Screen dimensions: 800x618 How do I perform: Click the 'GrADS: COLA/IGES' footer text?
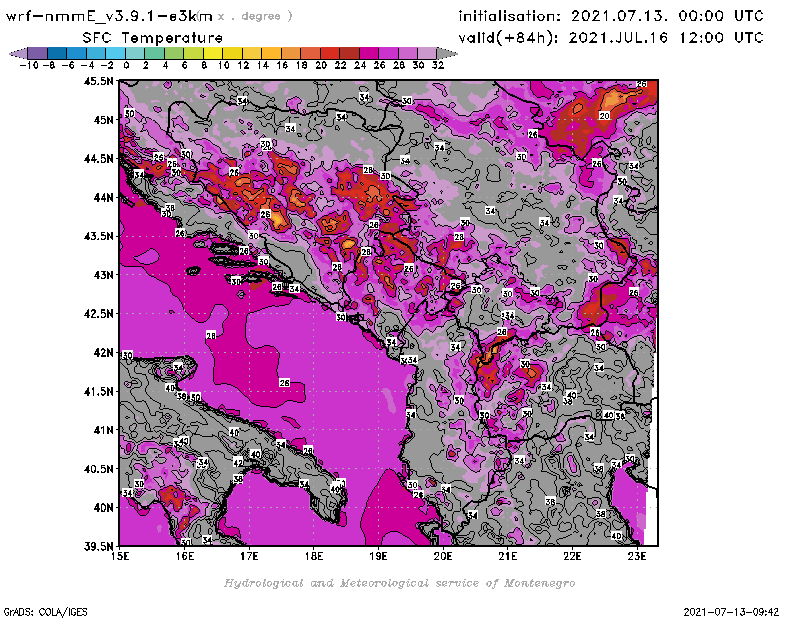pos(45,612)
